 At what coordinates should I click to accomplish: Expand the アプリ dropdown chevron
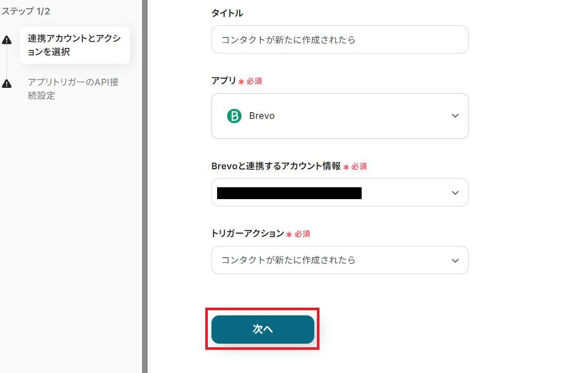point(455,116)
